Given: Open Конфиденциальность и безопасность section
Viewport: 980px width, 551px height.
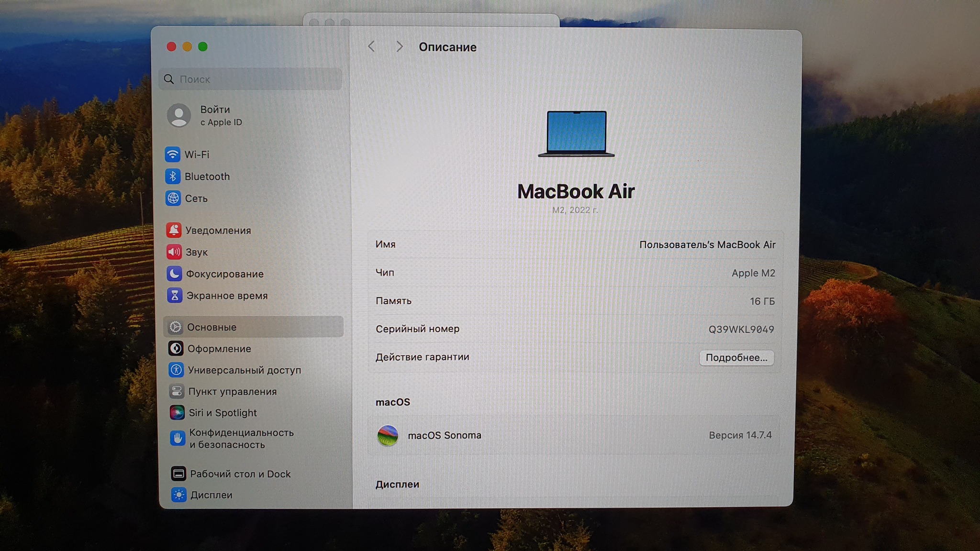Looking at the screenshot, I should (x=241, y=438).
